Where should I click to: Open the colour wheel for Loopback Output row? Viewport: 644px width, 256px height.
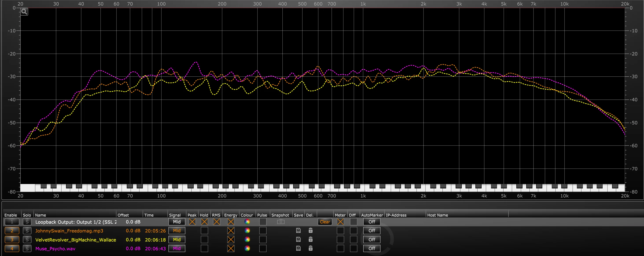pos(247,221)
